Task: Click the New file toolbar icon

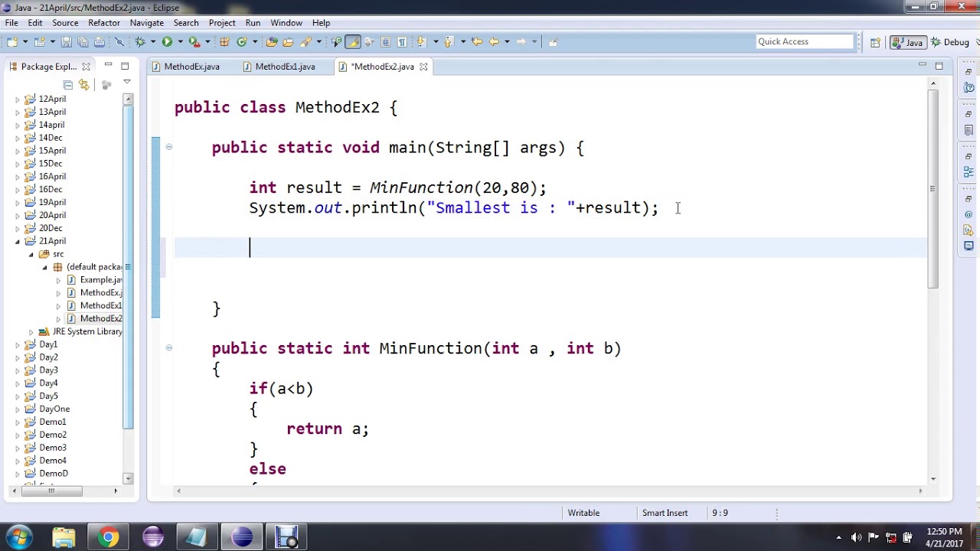Action: [11, 42]
